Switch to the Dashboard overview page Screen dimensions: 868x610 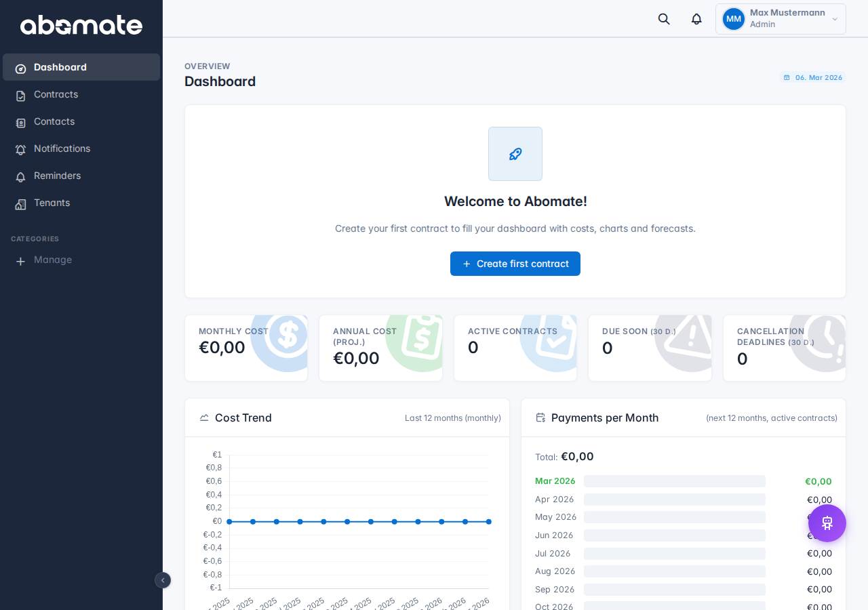pos(60,67)
